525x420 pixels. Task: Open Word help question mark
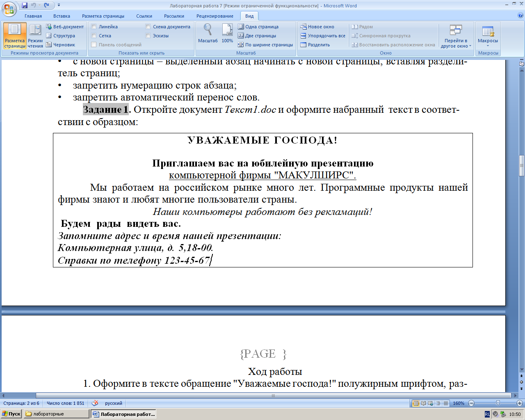[x=520, y=16]
